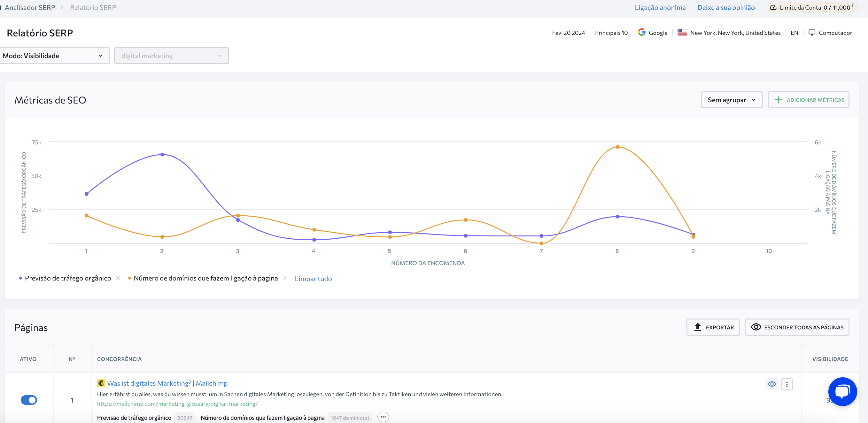Viewport: 868px width, 423px height.
Task: Open Deixe a sua opinião link
Action: click(726, 7)
